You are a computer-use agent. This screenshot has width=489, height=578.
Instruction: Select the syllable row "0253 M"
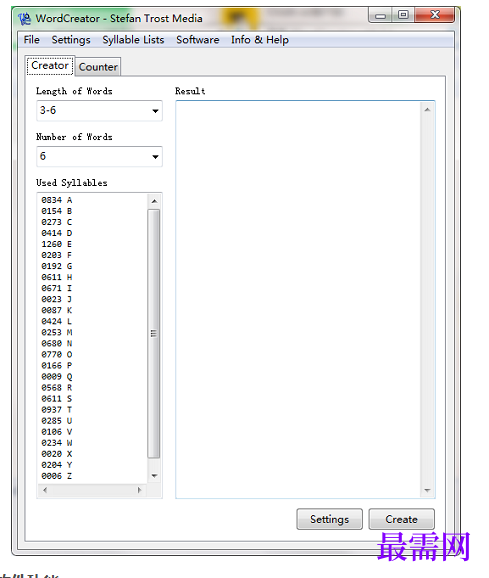57,332
